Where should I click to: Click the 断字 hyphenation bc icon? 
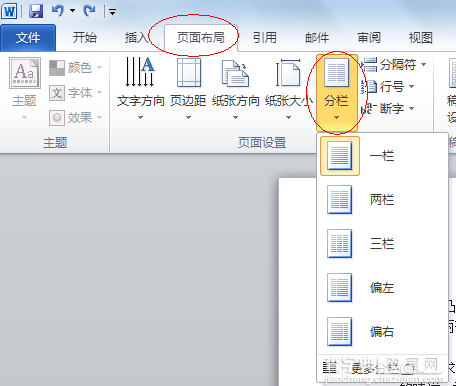(369, 109)
